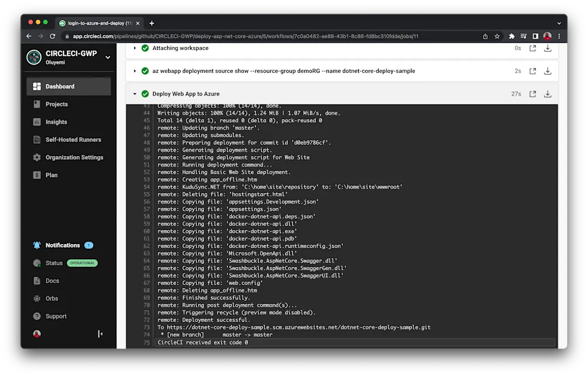
Task: Click the Deploy Web App success checkmark
Action: click(145, 94)
